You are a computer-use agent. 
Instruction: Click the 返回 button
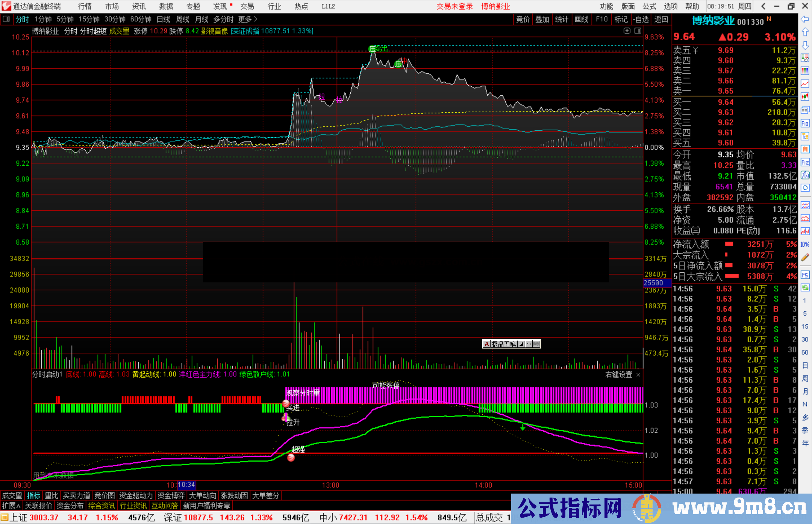[x=661, y=19]
